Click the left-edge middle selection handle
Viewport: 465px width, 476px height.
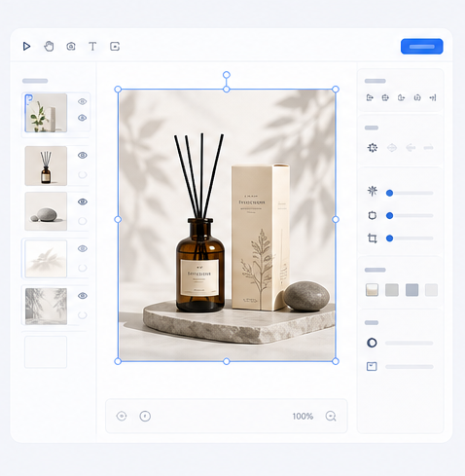pos(118,220)
